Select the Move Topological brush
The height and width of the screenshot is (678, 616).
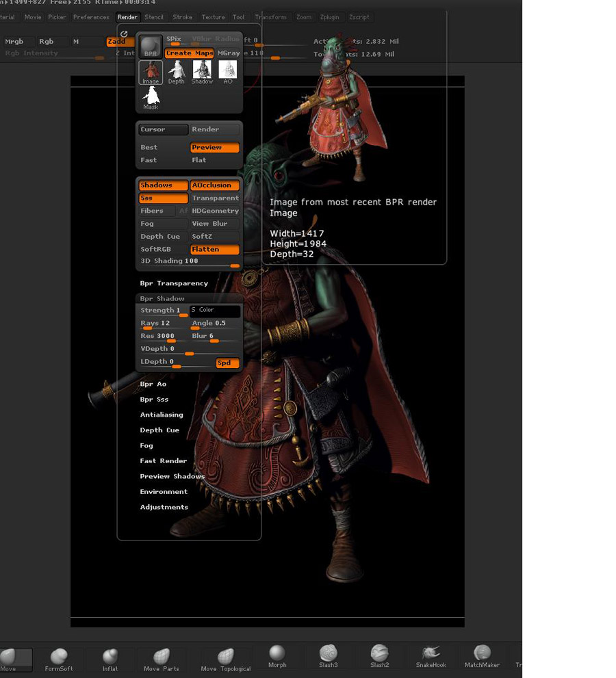coord(225,660)
